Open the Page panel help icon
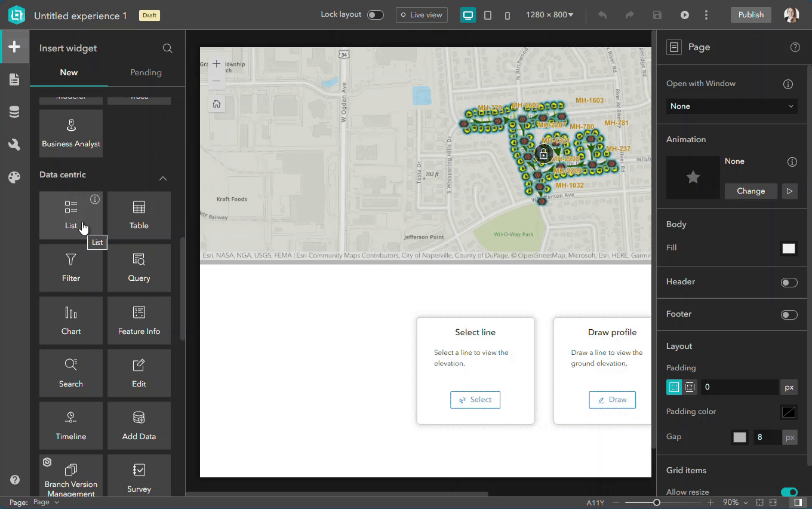 (795, 47)
